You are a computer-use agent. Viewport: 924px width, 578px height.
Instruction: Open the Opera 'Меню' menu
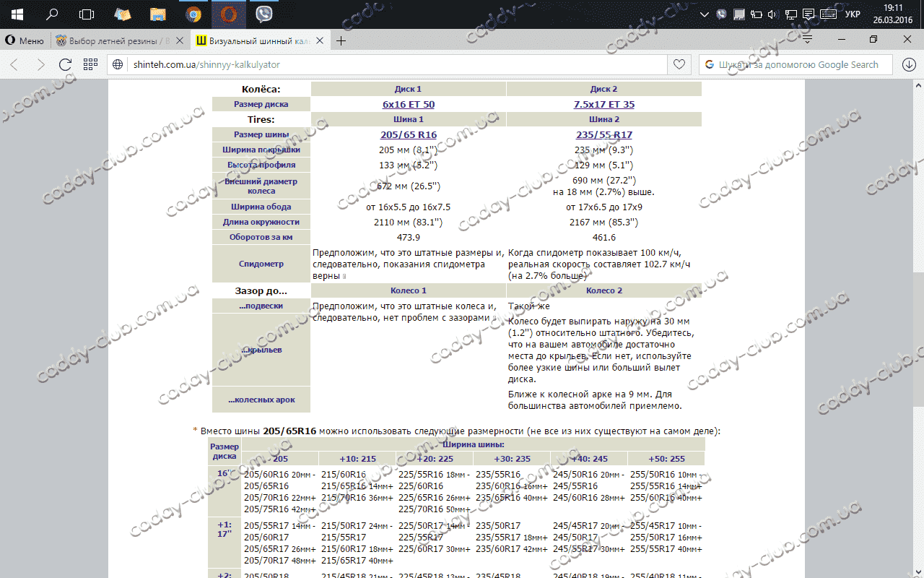click(x=25, y=40)
